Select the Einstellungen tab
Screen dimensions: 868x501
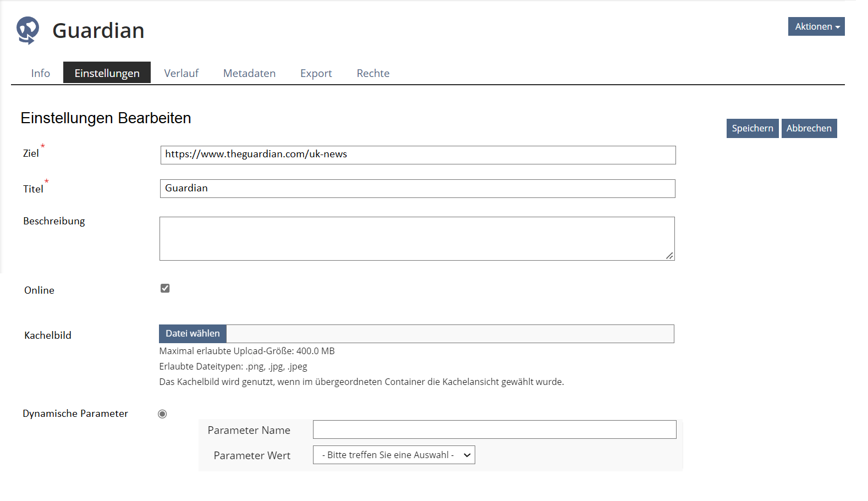click(107, 73)
